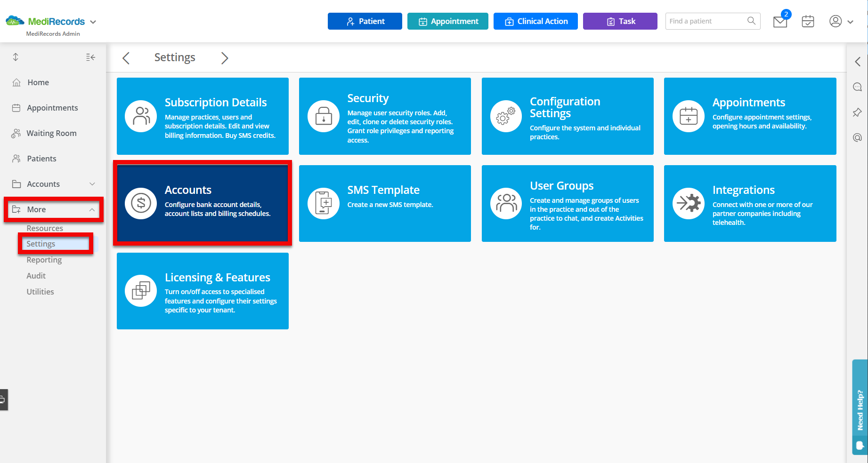Click the Clinical Action button
Screen dimensions: 868x463
point(535,21)
